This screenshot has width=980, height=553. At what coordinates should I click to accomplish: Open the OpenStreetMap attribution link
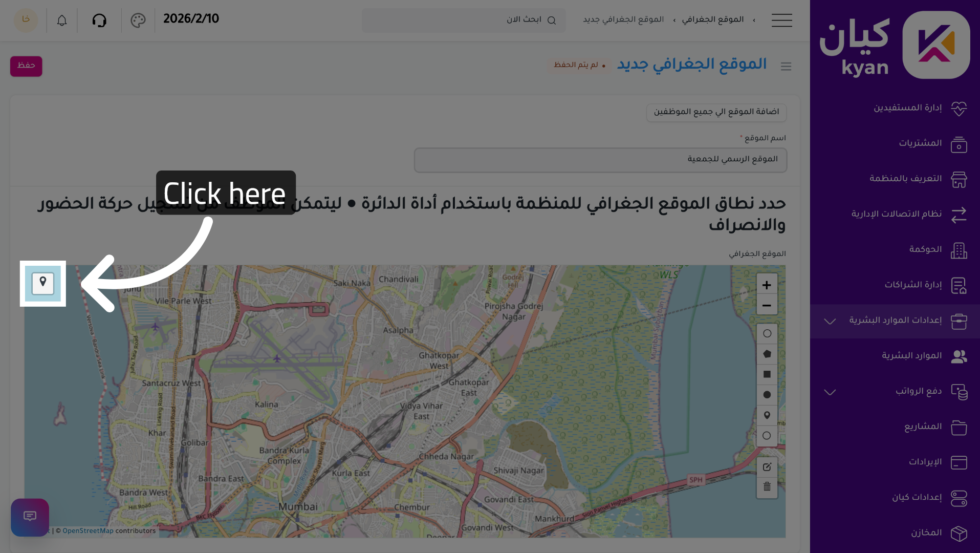coord(88,531)
